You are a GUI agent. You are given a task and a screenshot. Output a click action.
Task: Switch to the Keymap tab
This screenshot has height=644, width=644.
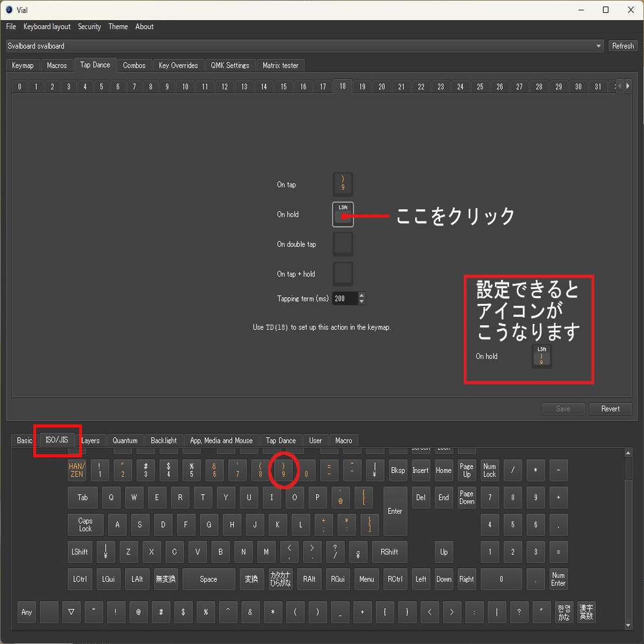point(23,65)
